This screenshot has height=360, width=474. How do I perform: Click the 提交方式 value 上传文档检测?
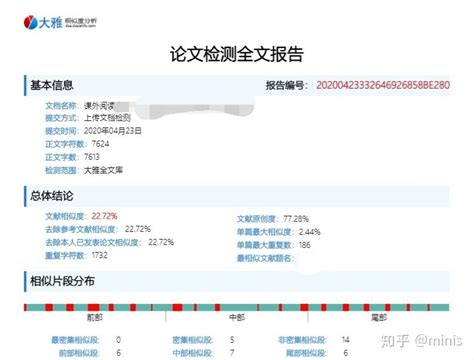click(x=107, y=118)
